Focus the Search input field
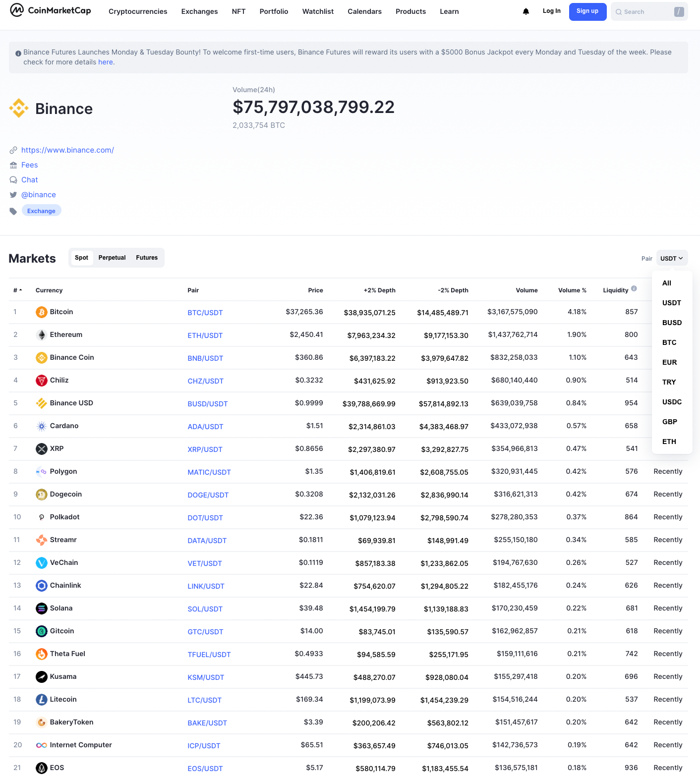The height and width of the screenshot is (778, 700). (x=649, y=12)
